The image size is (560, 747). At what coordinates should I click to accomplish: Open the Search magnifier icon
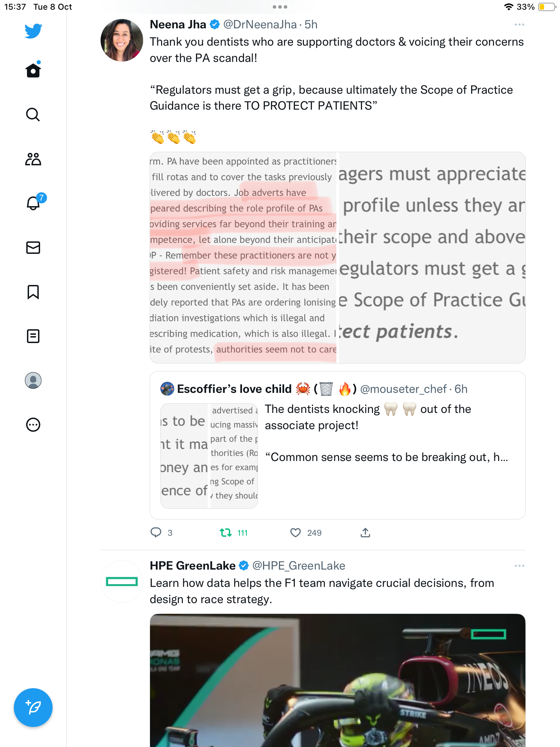(33, 114)
